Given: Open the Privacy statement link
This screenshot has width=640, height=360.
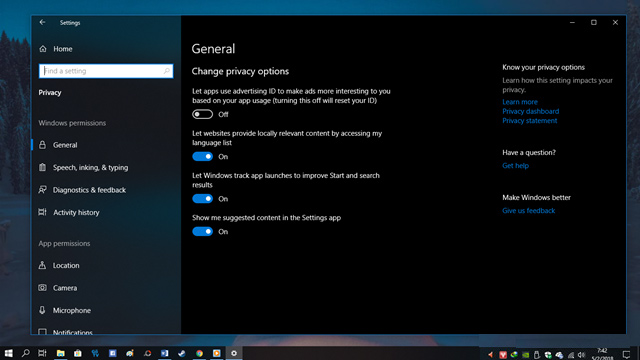Looking at the screenshot, I should coord(529,120).
